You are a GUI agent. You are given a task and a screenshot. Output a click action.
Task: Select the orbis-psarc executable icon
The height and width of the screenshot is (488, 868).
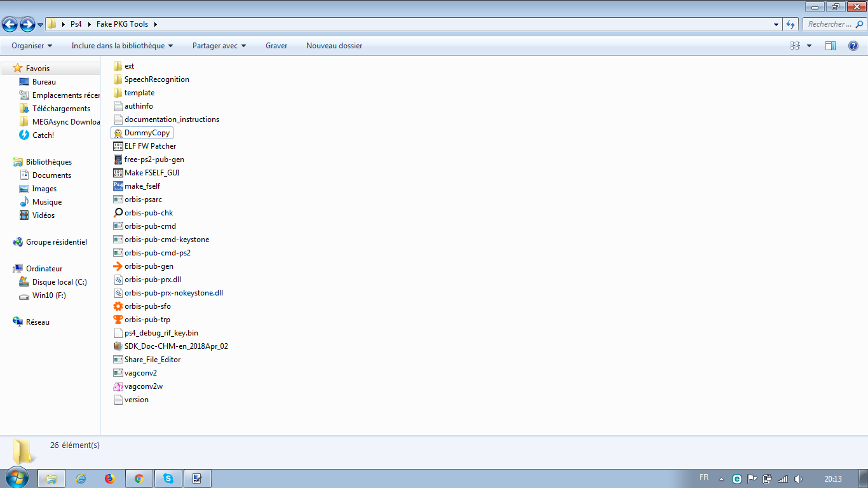coord(118,200)
